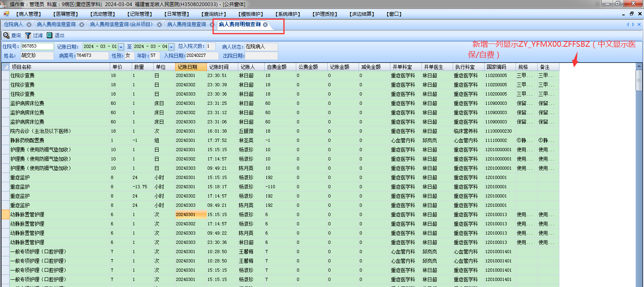The width and height of the screenshot is (644, 287).
Task: Sort by the 公费金额 column header
Action: (x=312, y=67)
